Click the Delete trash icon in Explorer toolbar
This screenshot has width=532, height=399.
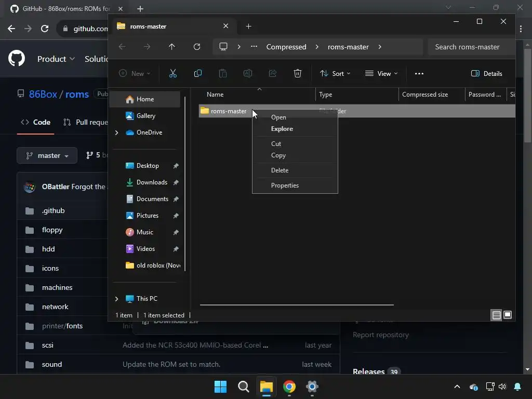pyautogui.click(x=298, y=73)
